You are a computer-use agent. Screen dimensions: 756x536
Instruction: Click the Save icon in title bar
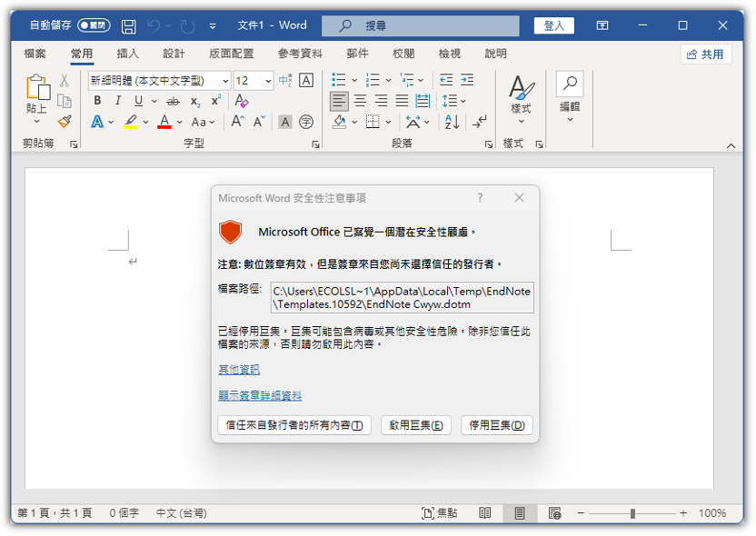128,25
